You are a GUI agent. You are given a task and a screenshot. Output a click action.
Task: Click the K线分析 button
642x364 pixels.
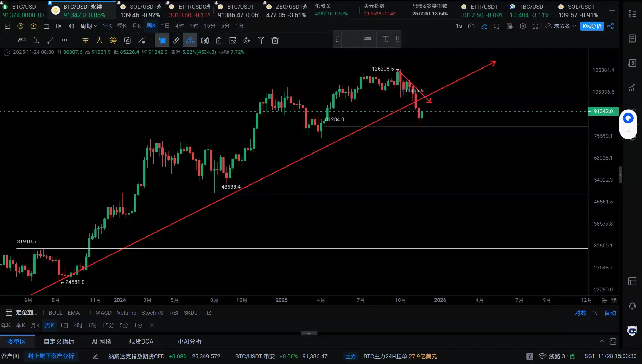(592, 26)
